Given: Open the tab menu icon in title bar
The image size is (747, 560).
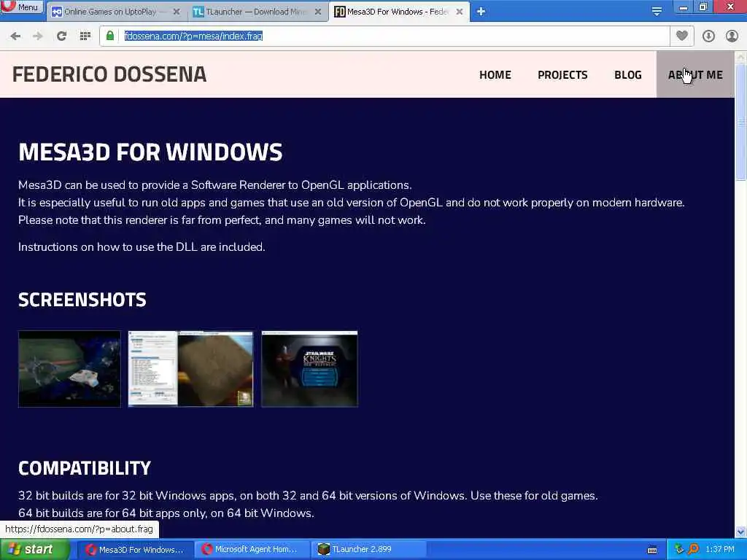Looking at the screenshot, I should [657, 10].
